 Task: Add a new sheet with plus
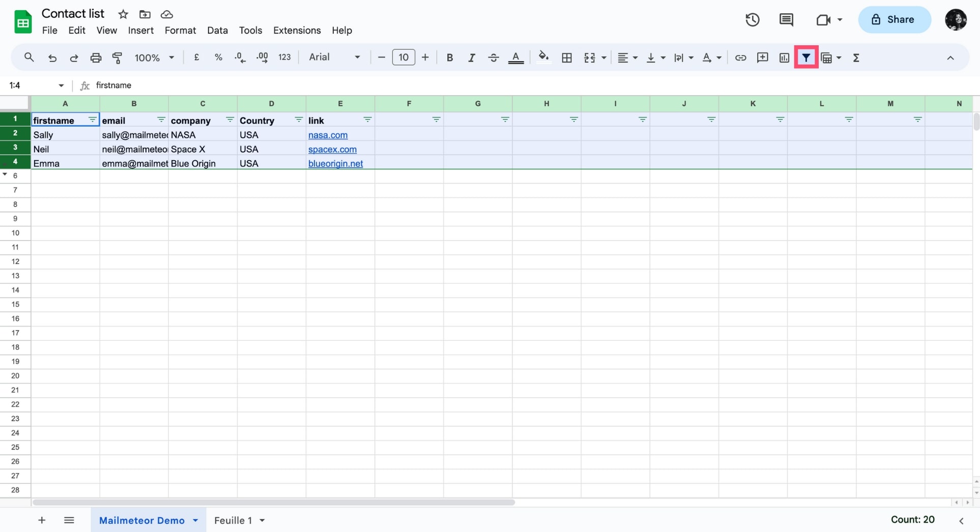(42, 520)
